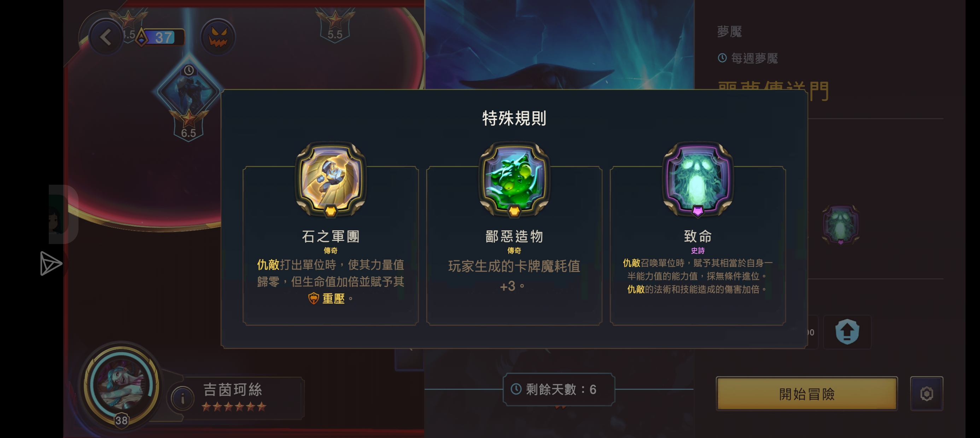Tap the blue upgrade arrow icon
The image size is (980, 438).
click(x=847, y=332)
